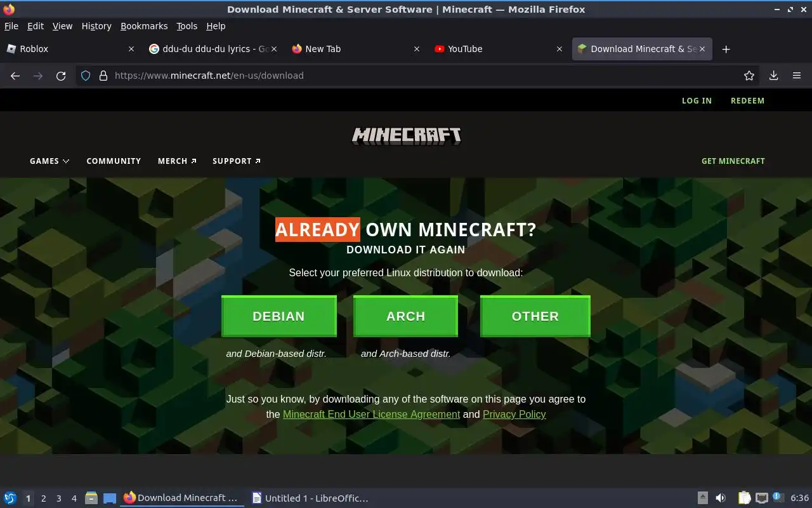Viewport: 812px width, 508px height.
Task: Click the 6:36 clock in tray
Action: tap(799, 498)
